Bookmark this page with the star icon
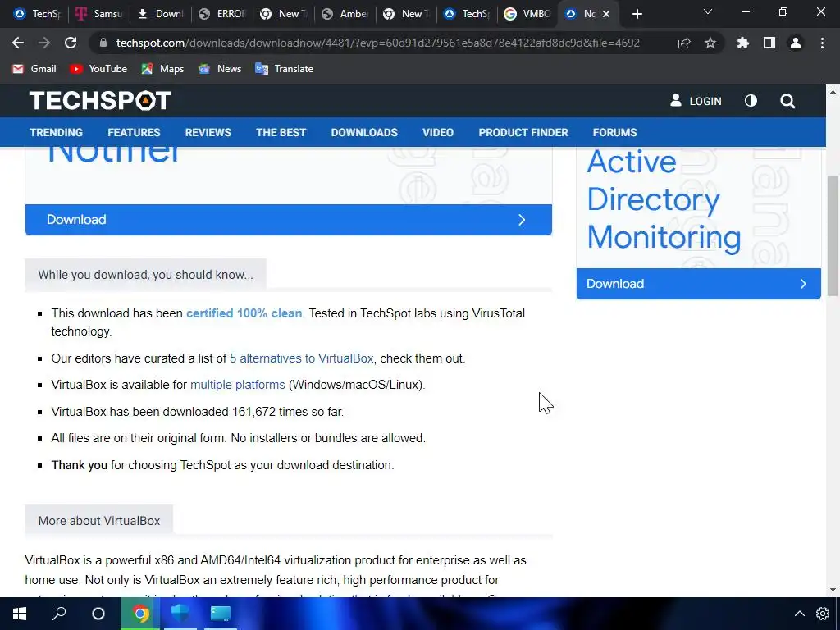 coord(710,43)
